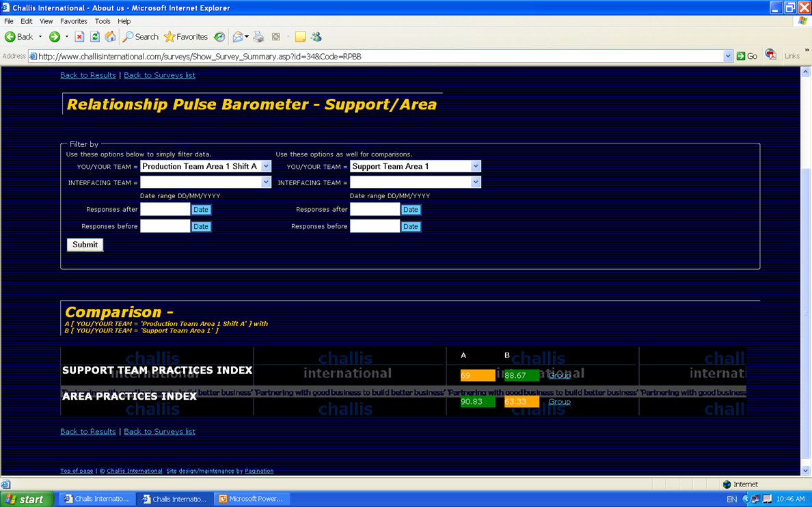Viewport: 812px width, 507px height.
Task: Click the right Responses after date field
Action: (x=375, y=209)
